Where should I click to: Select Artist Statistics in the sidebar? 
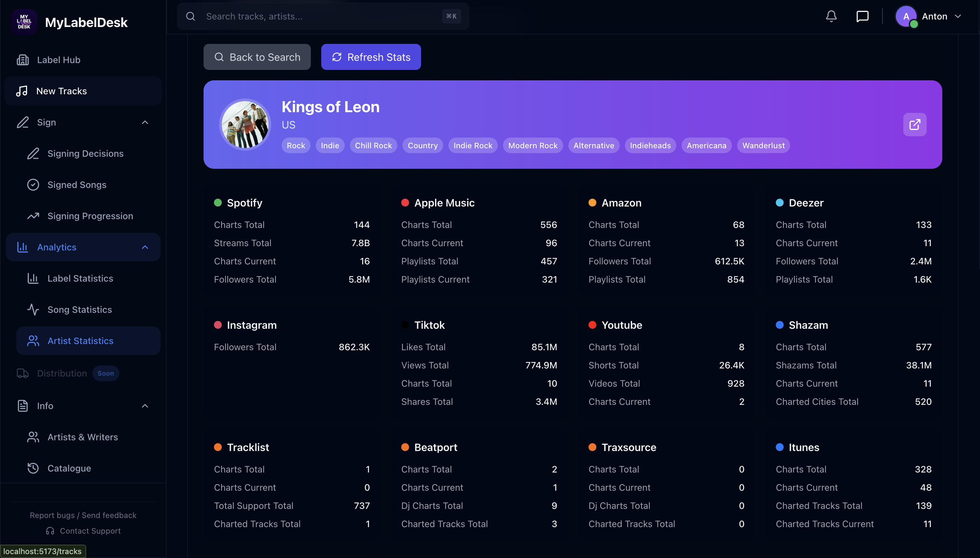[80, 341]
